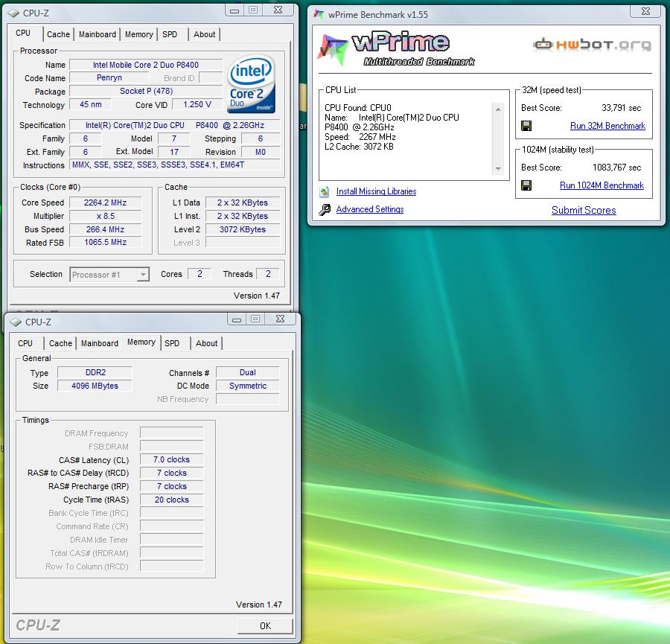Click the hwbot.org logo
This screenshot has width=670, height=644.
point(593,44)
